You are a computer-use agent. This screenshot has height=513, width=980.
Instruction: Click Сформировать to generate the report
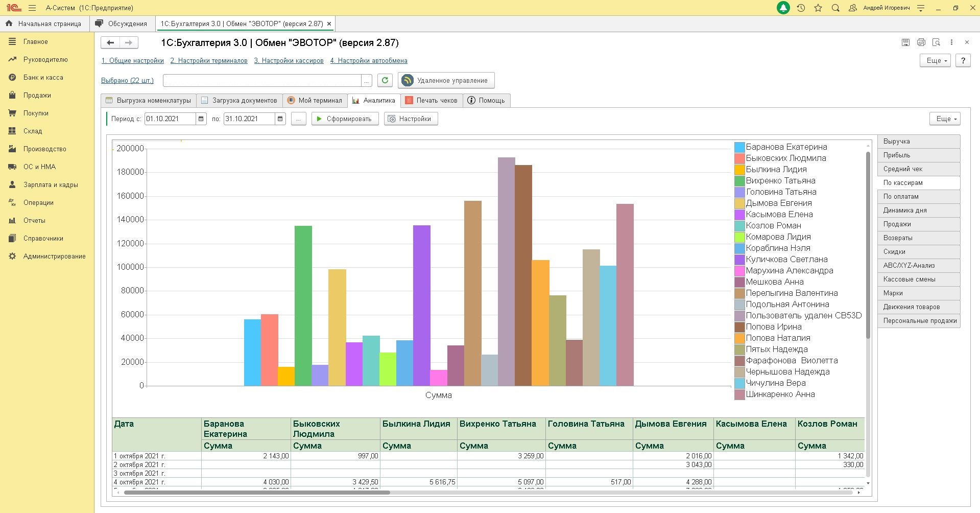coord(345,119)
